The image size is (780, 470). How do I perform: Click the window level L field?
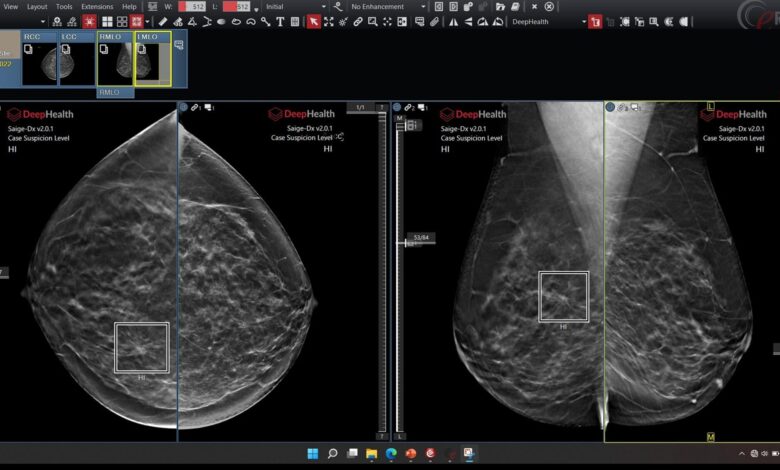click(236, 6)
